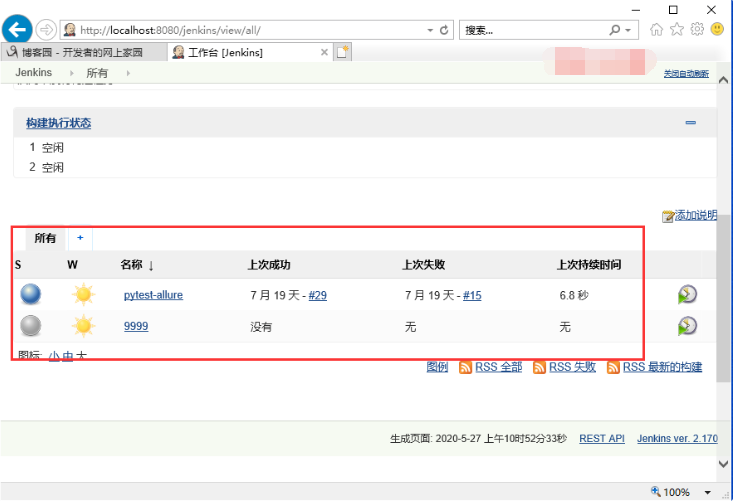733x501 pixels.
Task: Set icon size to 中
Action: pyautogui.click(x=68, y=356)
